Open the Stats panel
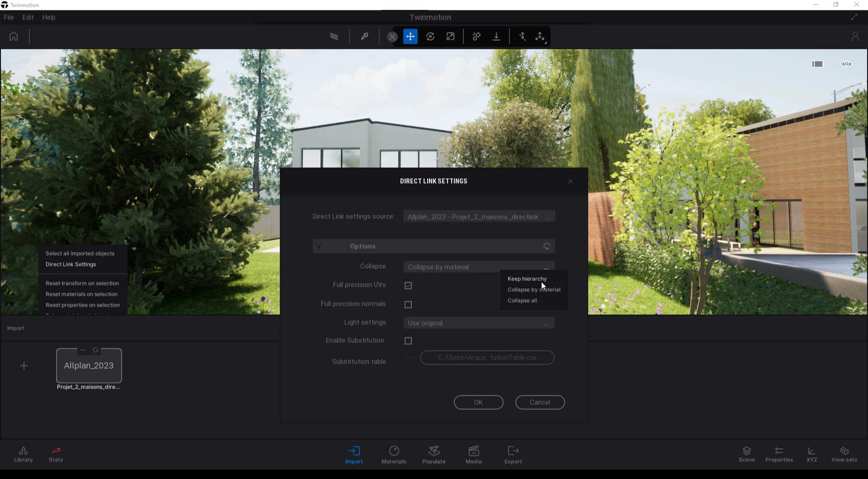Screen dimensions: 868x479 tap(56, 455)
